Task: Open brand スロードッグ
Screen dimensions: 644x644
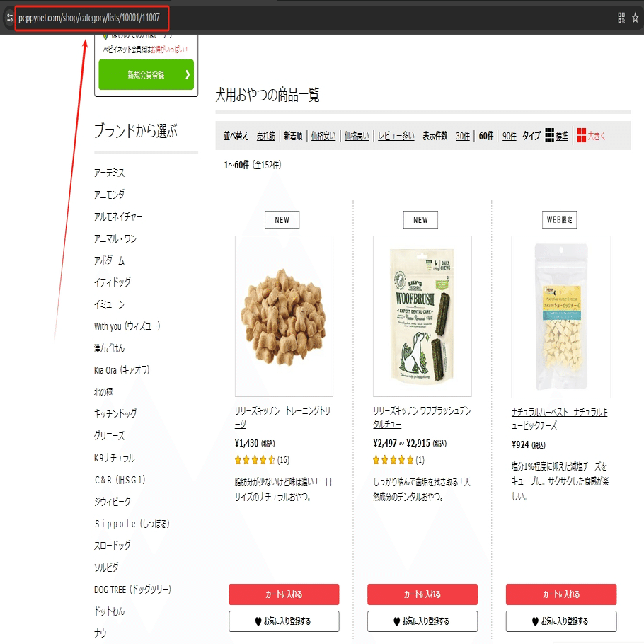Action: point(113,546)
